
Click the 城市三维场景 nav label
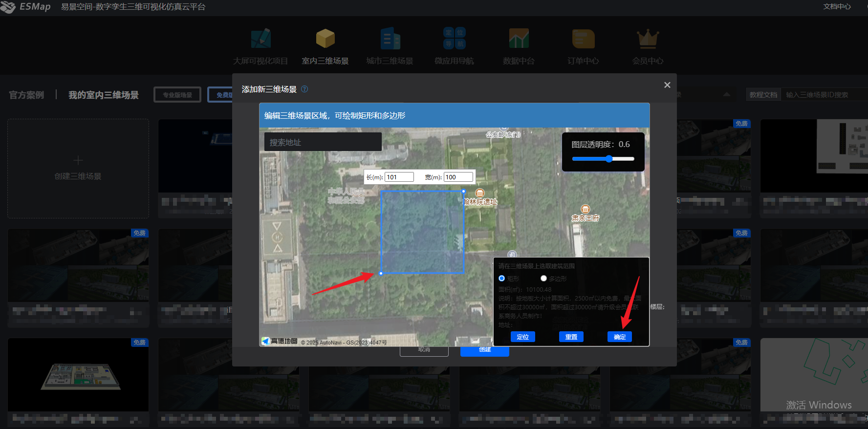pos(390,61)
